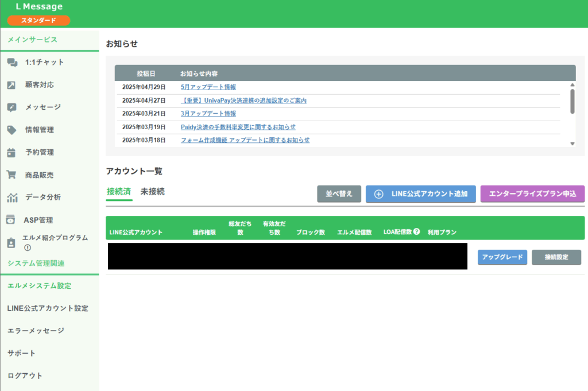588x391 pixels.
Task: Switch to the 接続済 tab
Action: coord(118,192)
